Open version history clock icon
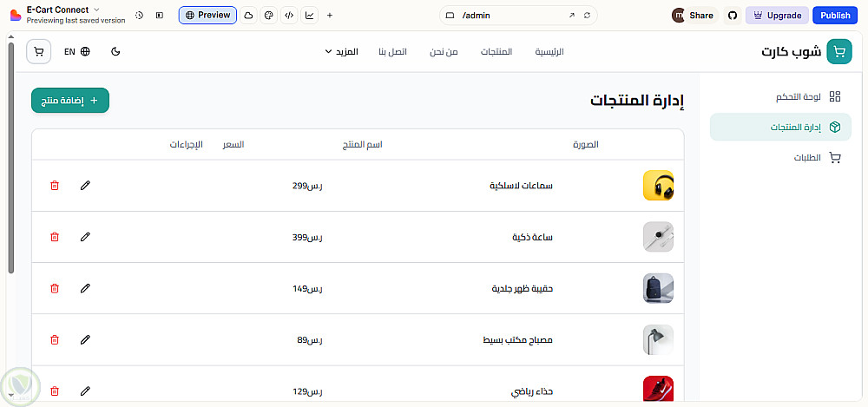The image size is (868, 407). click(140, 15)
